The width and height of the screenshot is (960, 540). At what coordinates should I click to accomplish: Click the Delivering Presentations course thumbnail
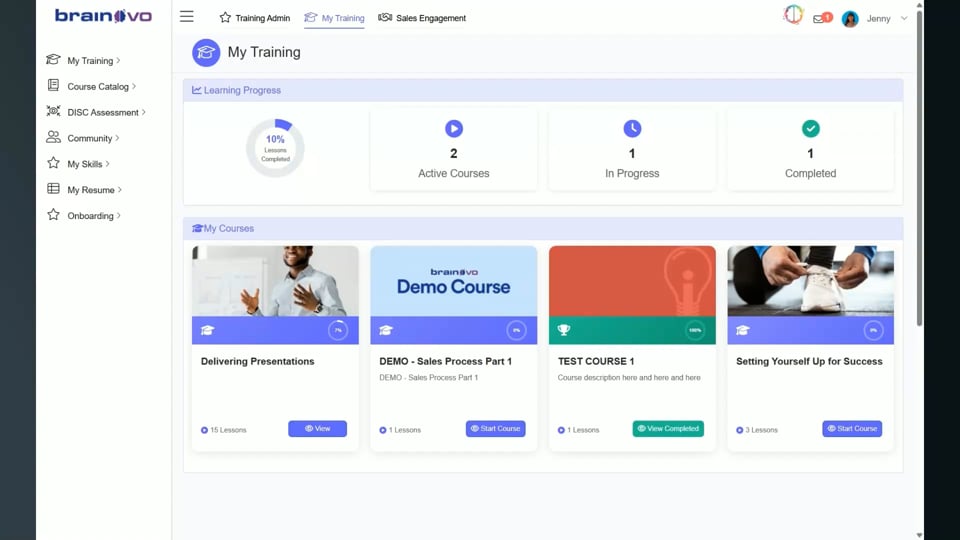(x=275, y=281)
